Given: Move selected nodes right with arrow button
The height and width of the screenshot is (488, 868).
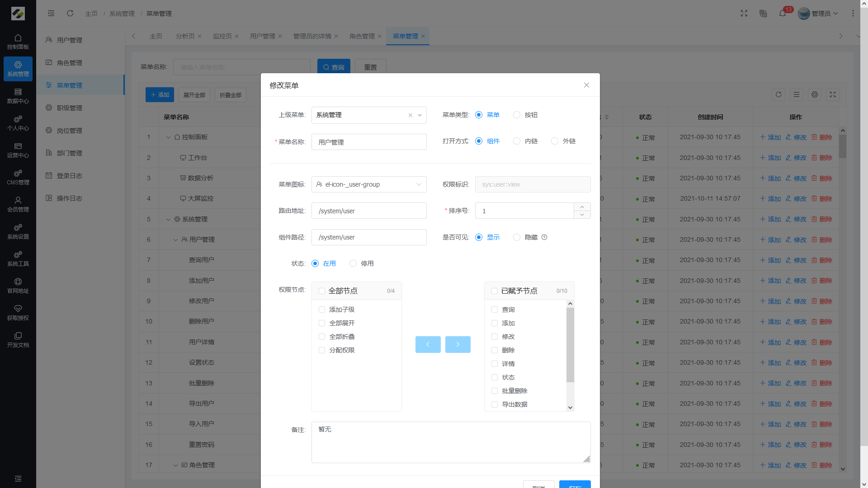Looking at the screenshot, I should (x=458, y=344).
